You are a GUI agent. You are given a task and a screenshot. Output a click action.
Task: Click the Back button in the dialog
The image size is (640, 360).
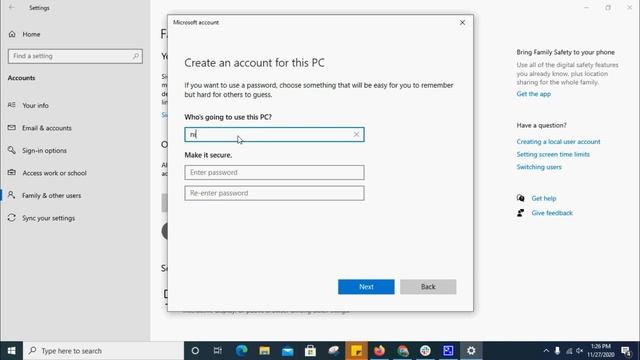[428, 287]
